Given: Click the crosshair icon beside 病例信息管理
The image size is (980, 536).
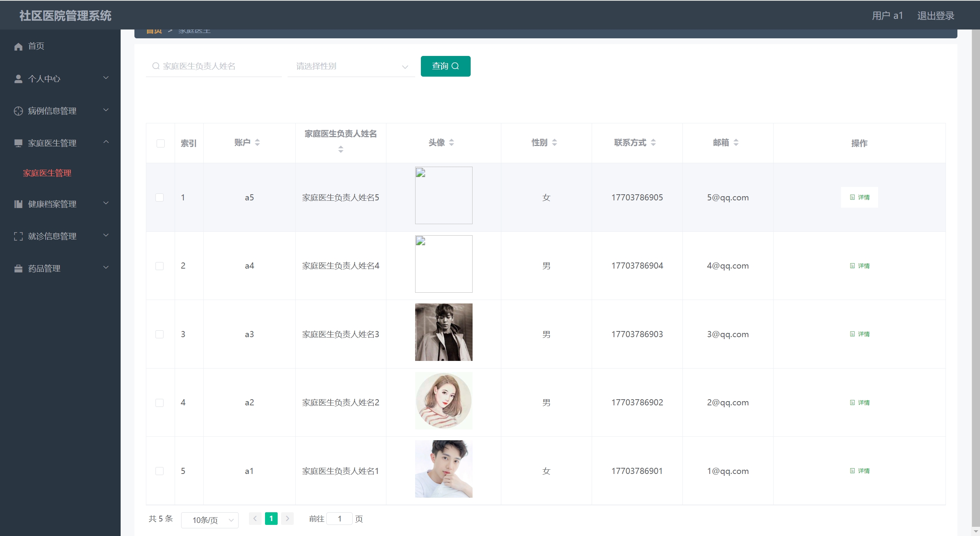Looking at the screenshot, I should pos(18,111).
